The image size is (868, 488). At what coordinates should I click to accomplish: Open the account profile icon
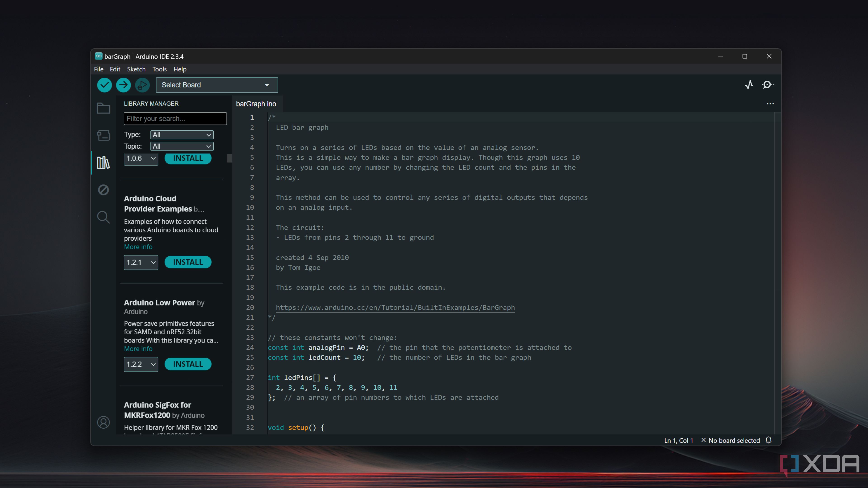click(x=104, y=422)
